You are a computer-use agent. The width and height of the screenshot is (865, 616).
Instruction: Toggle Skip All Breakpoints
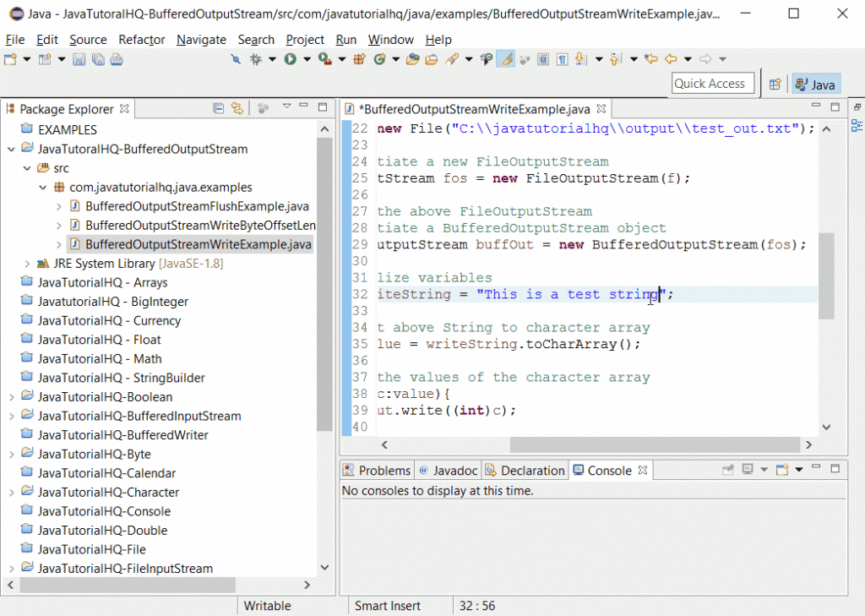(x=235, y=60)
